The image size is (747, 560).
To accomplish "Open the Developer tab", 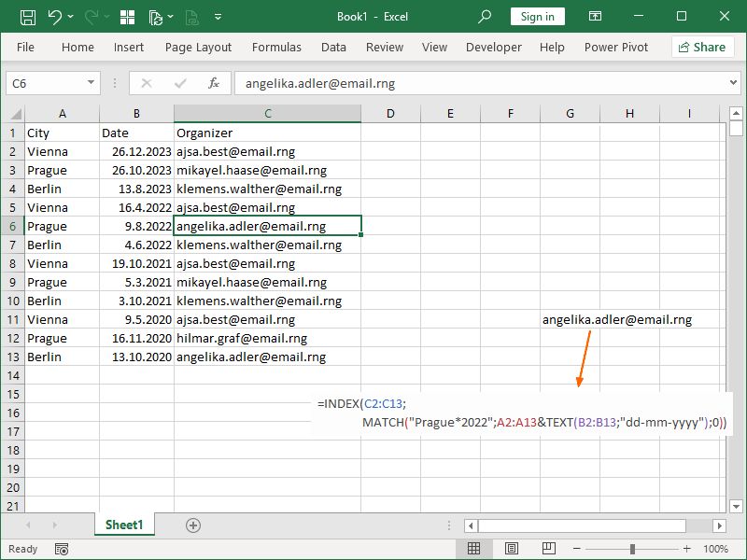I will point(494,48).
